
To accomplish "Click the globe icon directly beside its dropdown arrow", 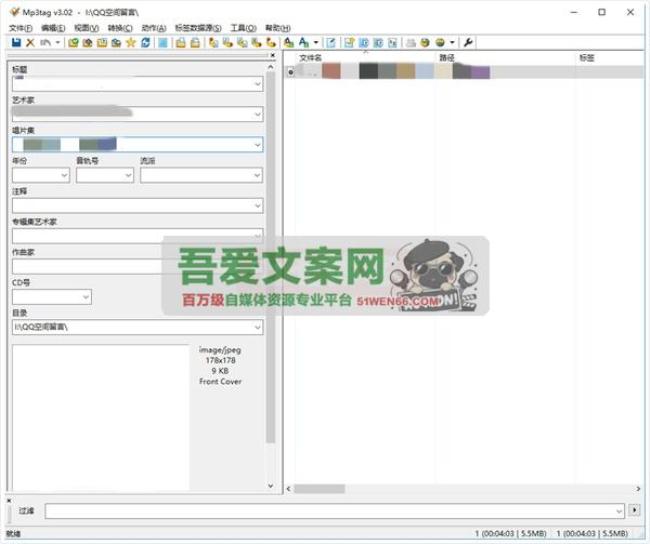I will pos(440,42).
